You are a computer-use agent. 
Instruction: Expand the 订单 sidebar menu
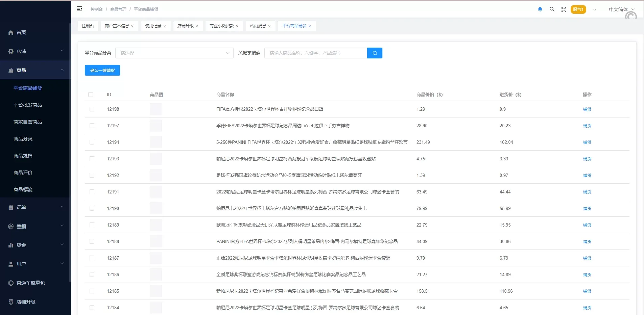(x=35, y=207)
